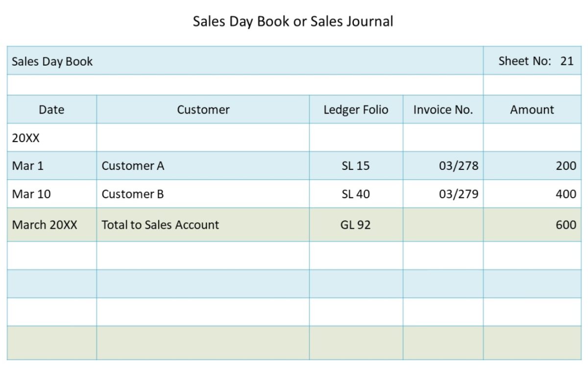Click the Amount column header
The height and width of the screenshot is (377, 588).
tap(532, 109)
